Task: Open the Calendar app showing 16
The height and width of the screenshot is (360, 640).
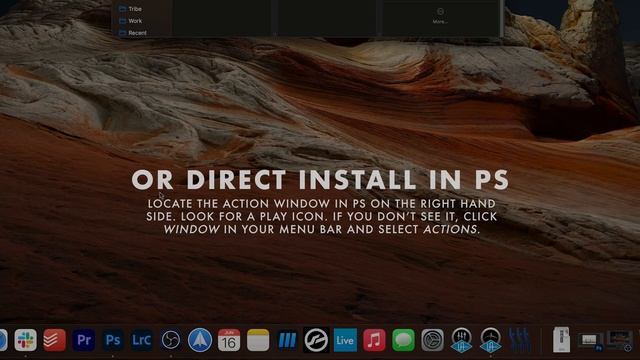Action: pyautogui.click(x=229, y=340)
